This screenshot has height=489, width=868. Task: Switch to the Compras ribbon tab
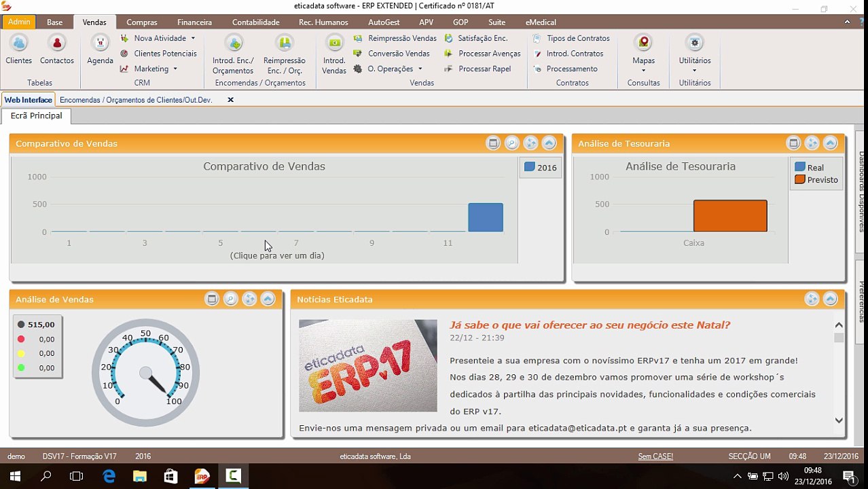(142, 22)
